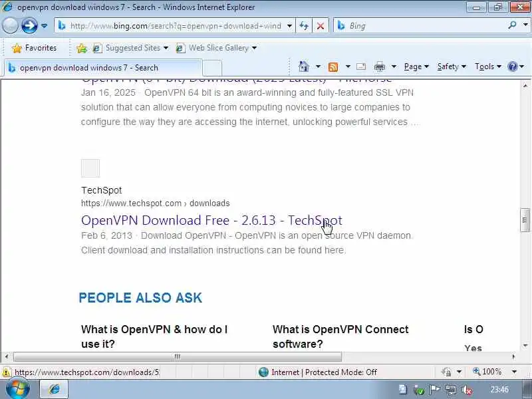This screenshot has height=399, width=532.
Task: Open the partially visible FileHorse result title
Action: pos(237,81)
